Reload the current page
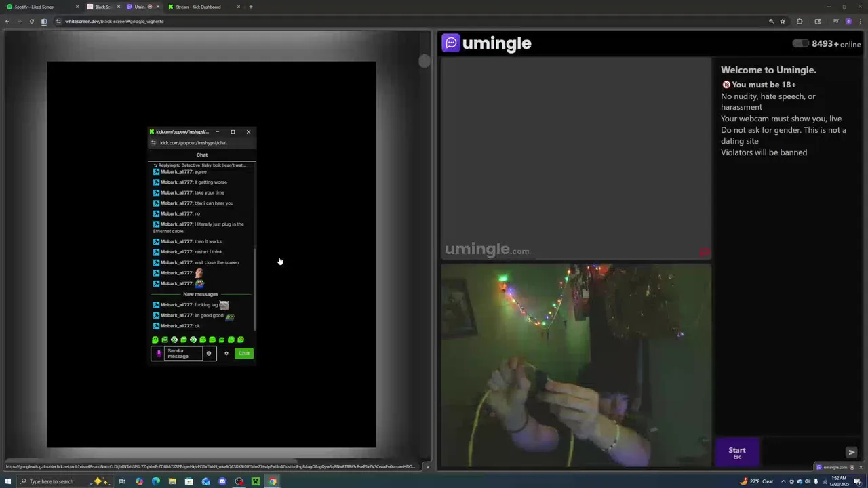Screen dimensions: 868x488 point(31,21)
